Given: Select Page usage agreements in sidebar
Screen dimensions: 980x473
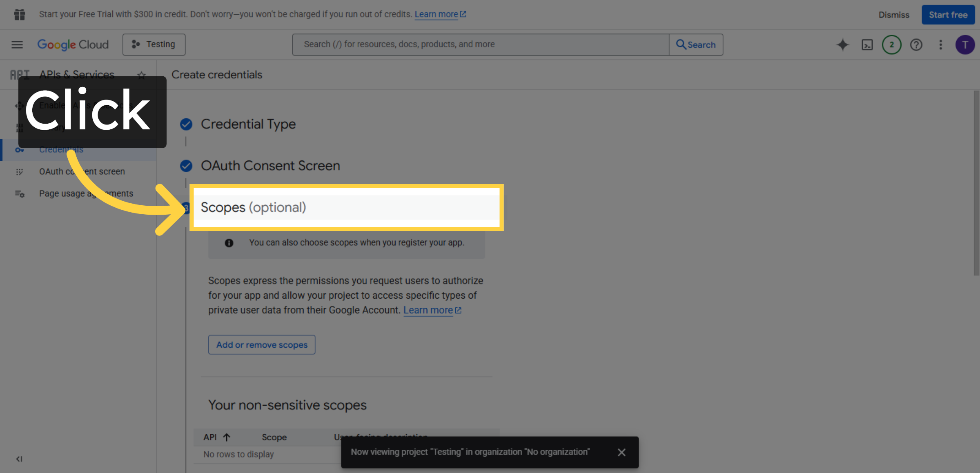Looking at the screenshot, I should point(86,193).
